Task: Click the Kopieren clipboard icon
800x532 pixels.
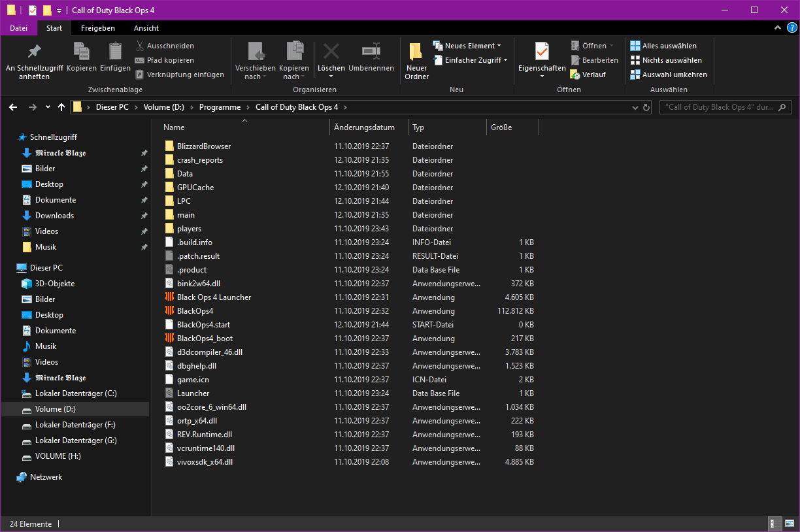Action: (x=82, y=52)
